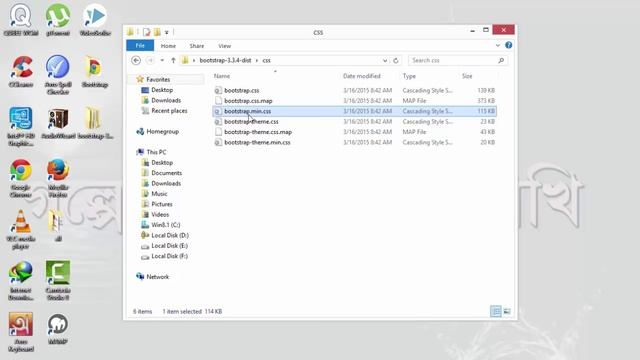Go up one folder level arrow
The width and height of the screenshot is (640, 360).
173,60
